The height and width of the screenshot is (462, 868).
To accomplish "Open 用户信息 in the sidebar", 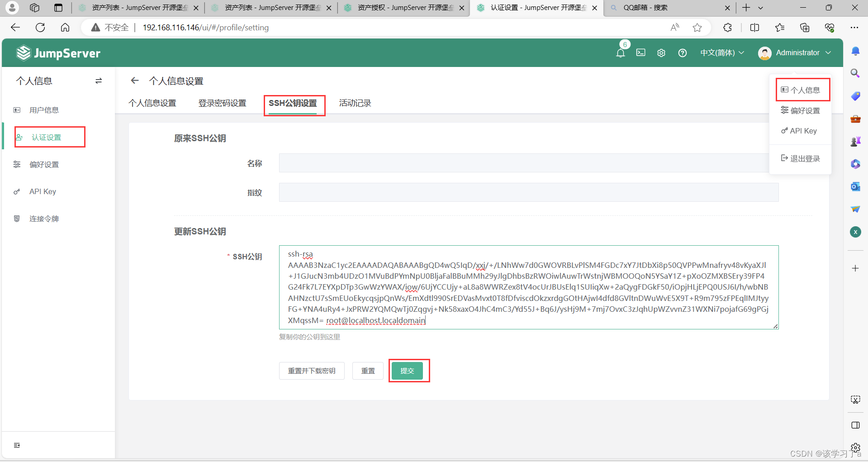I will (x=44, y=110).
